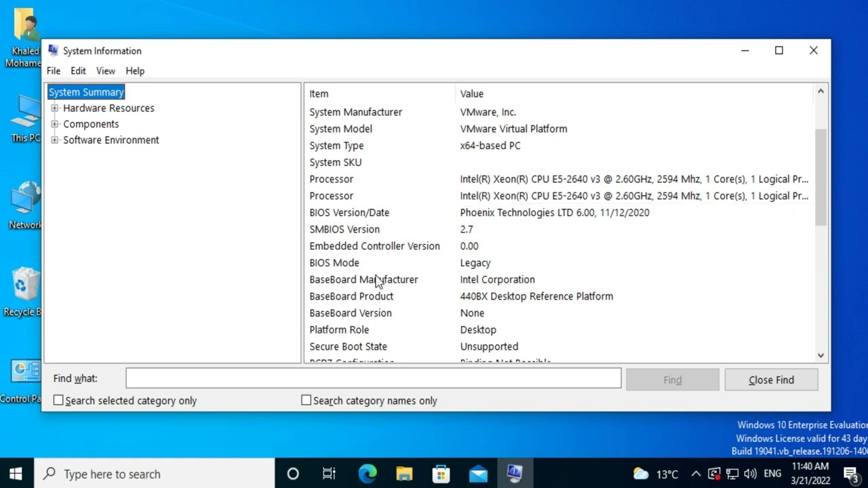Screen dimensions: 868x488
Task: Click the security tray icon
Action: [713, 474]
